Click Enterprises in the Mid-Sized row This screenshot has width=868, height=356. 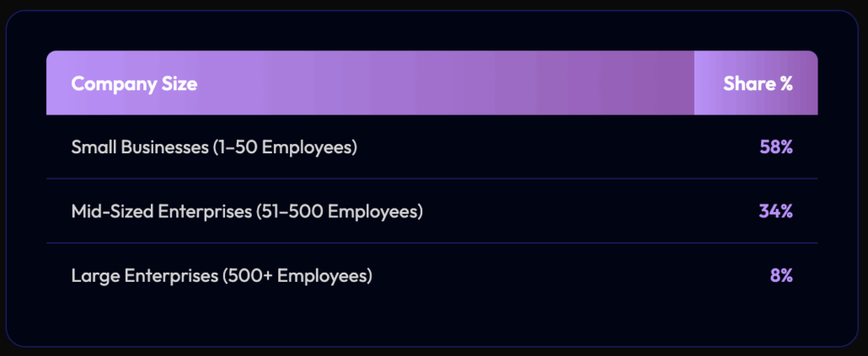tap(204, 211)
